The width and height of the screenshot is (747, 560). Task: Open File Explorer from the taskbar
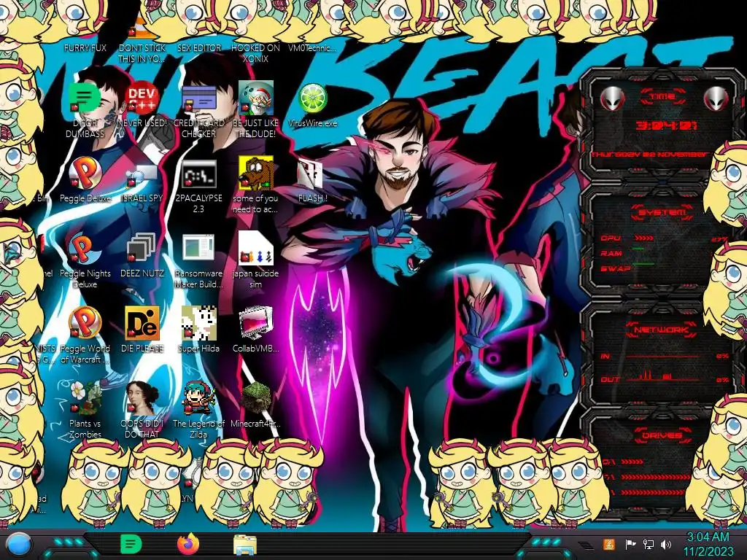245,545
